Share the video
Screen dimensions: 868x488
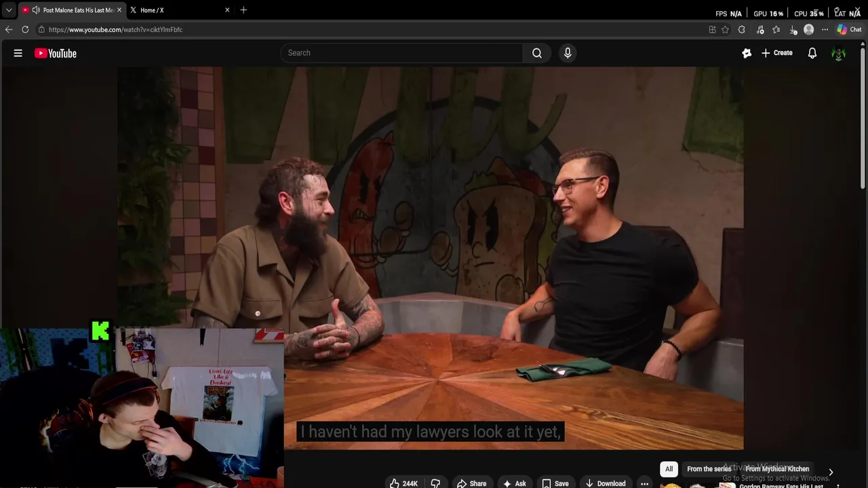pyautogui.click(x=471, y=483)
